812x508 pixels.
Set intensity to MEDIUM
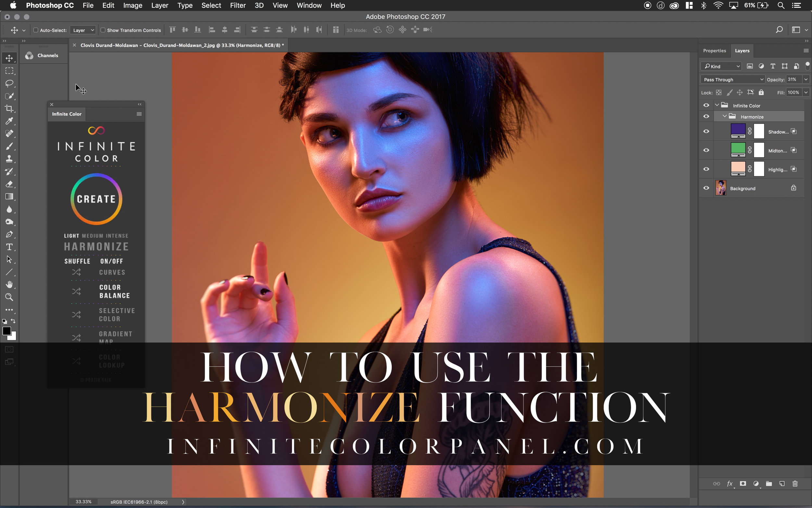click(92, 236)
